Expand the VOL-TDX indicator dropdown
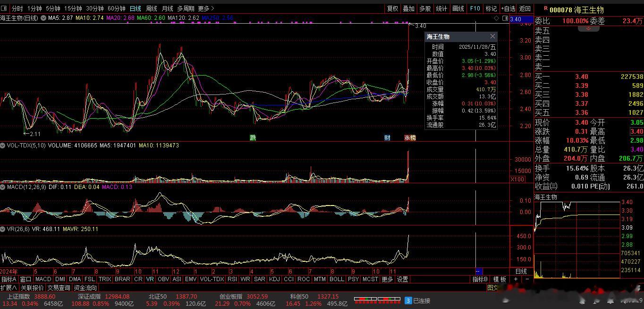 [x=3, y=146]
